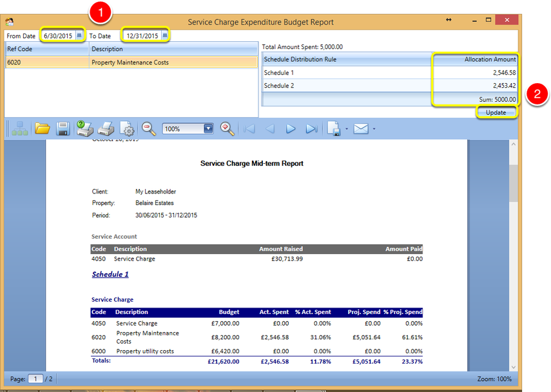
Task: Save the report with floppy disk icon
Action: 63,129
